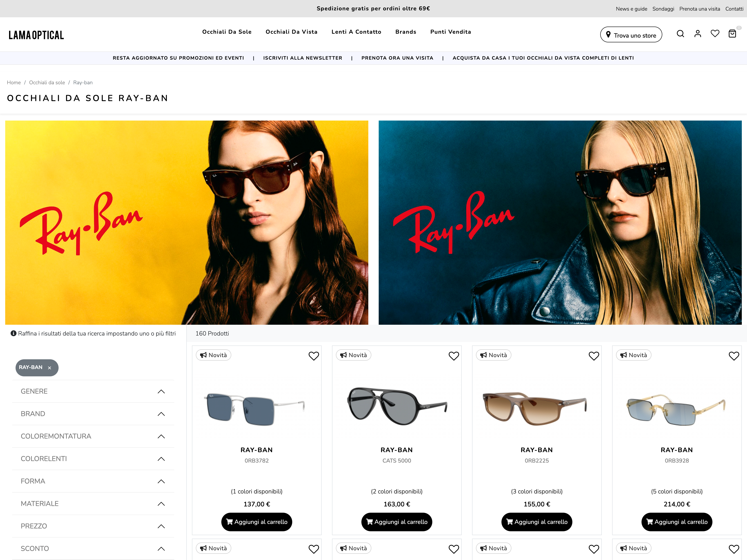Click ISCRIVITI ALLA NEWSLETTER in promo bar
Viewport: 747px width, 560px height.
click(303, 58)
